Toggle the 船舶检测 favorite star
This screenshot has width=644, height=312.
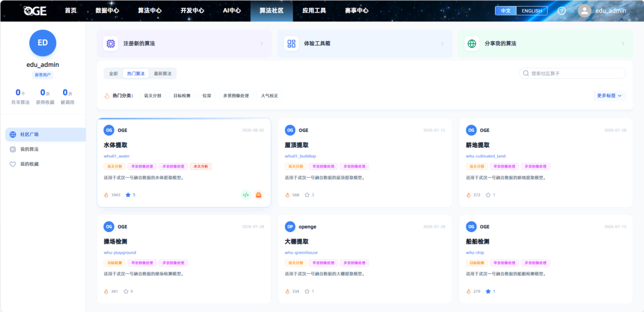488,292
